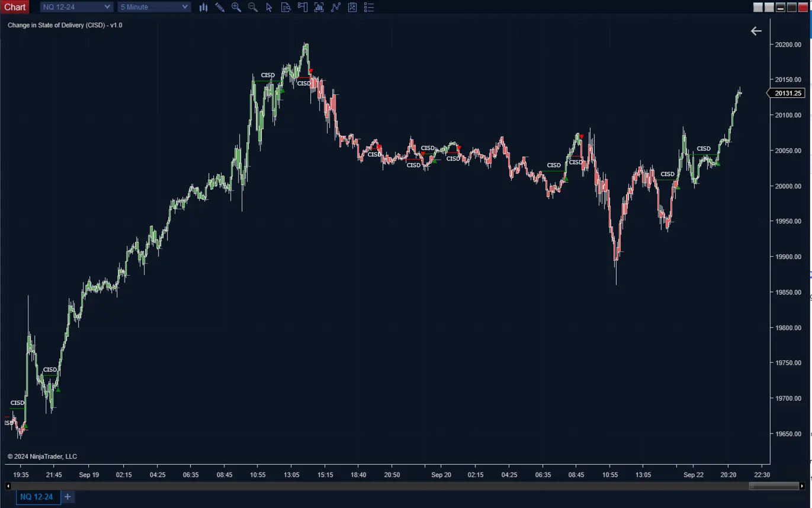Image resolution: width=812 pixels, height=508 pixels.
Task: Click the 20131.25 current price marker
Action: (x=787, y=93)
